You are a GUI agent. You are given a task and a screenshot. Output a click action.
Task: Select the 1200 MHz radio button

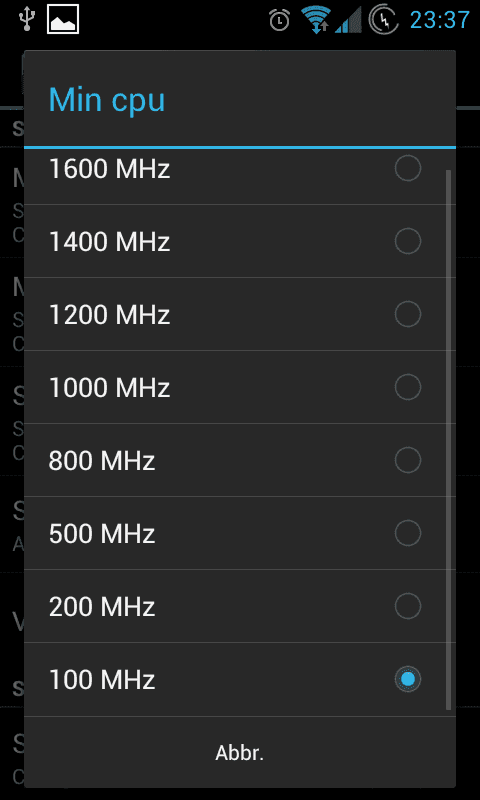pyautogui.click(x=408, y=314)
